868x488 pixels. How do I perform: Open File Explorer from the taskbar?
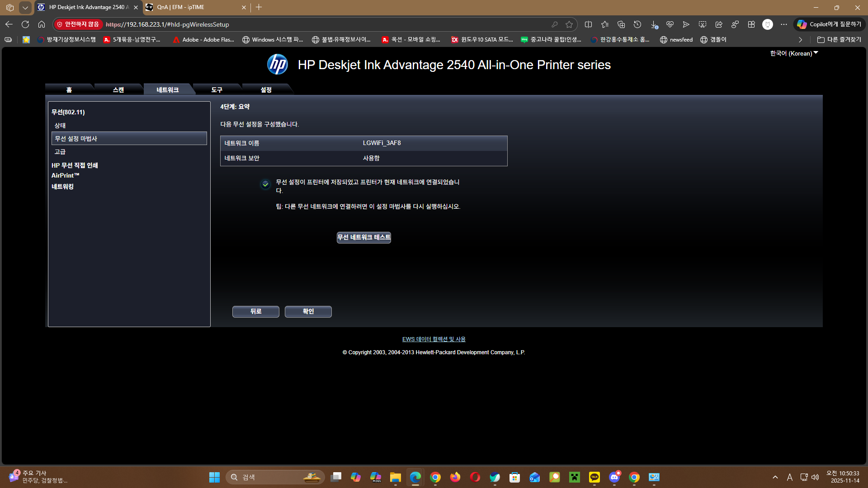click(396, 477)
